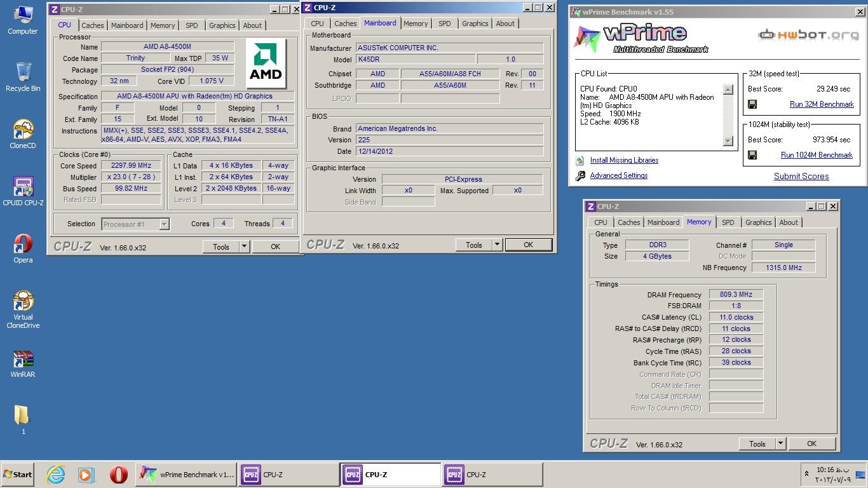This screenshot has height=488, width=868.
Task: Click the Opera icon in the taskbar
Action: (x=118, y=474)
